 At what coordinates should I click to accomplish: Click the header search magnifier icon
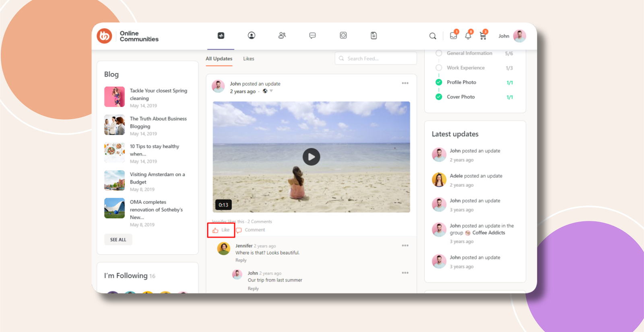click(x=433, y=36)
